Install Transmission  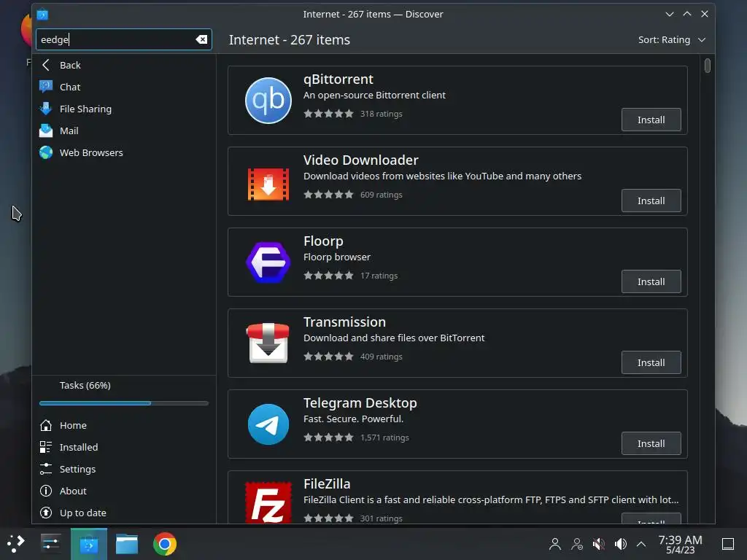click(x=651, y=363)
